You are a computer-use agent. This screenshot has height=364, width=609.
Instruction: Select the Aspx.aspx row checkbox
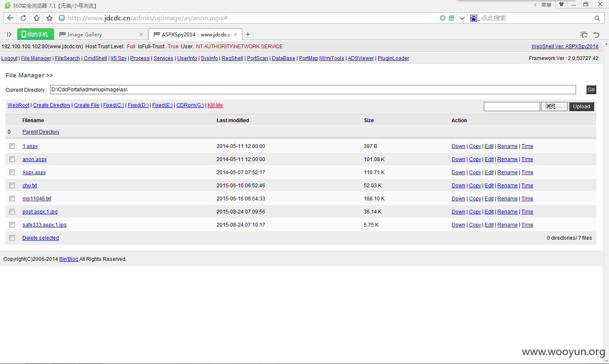(12, 172)
